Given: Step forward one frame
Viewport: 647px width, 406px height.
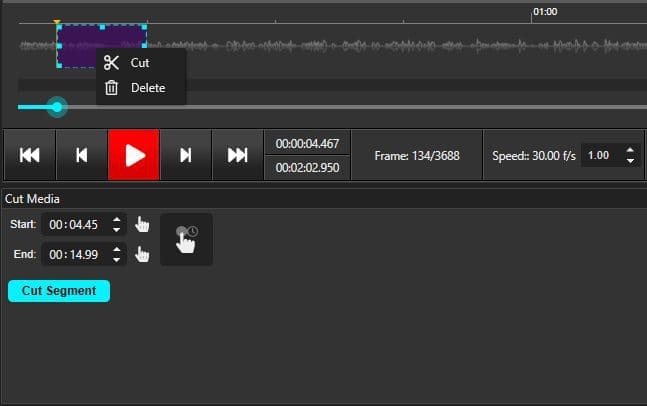Looking at the screenshot, I should point(185,155).
